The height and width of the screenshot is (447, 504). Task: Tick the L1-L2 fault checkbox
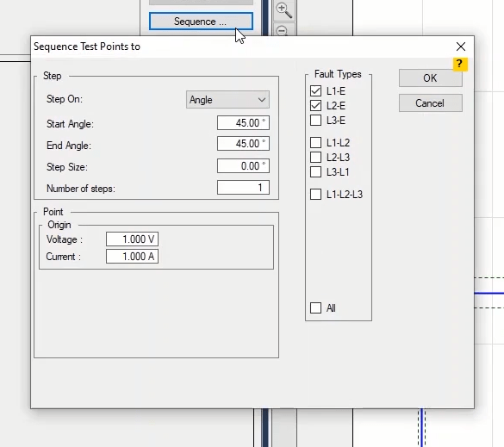[315, 142]
